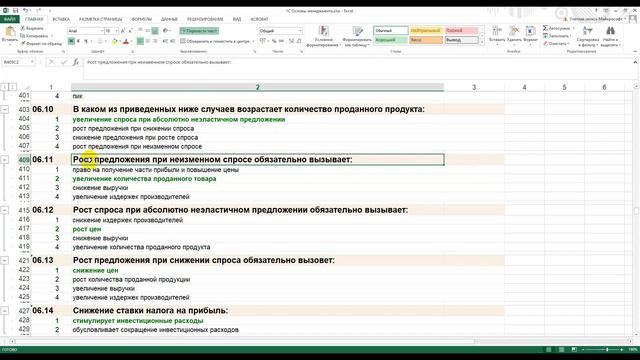Click the Cut (Вырезать) scissors button
Viewport: 640px width, 360px height.
(32, 28)
